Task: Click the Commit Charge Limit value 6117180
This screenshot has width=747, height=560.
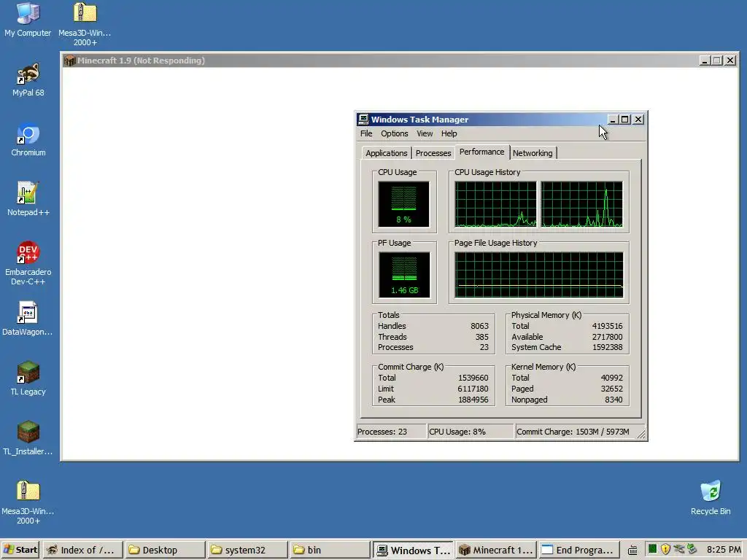Action: pos(473,389)
